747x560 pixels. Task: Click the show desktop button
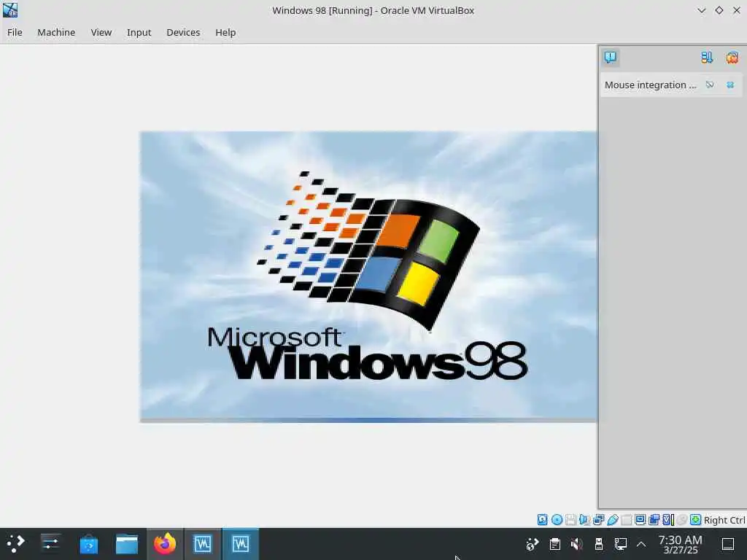tap(728, 544)
